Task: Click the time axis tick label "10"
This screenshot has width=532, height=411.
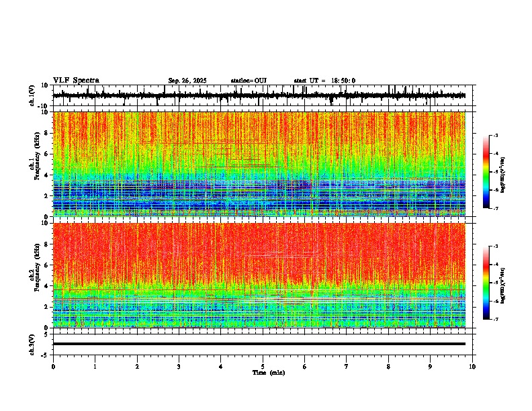Action: tap(472, 367)
